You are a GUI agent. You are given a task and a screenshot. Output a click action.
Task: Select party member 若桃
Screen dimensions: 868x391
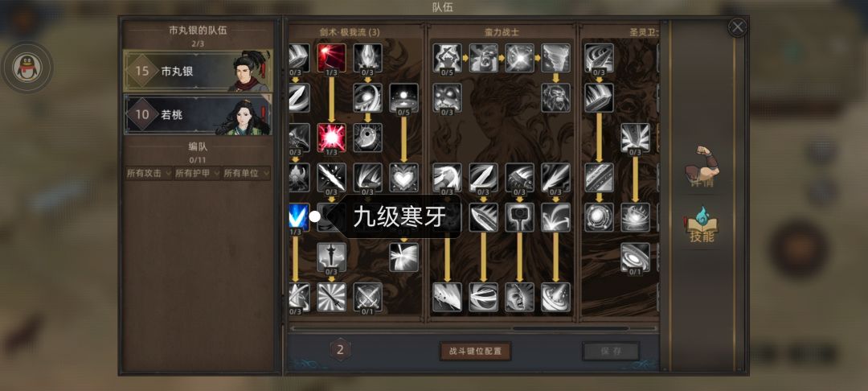pyautogui.click(x=198, y=114)
